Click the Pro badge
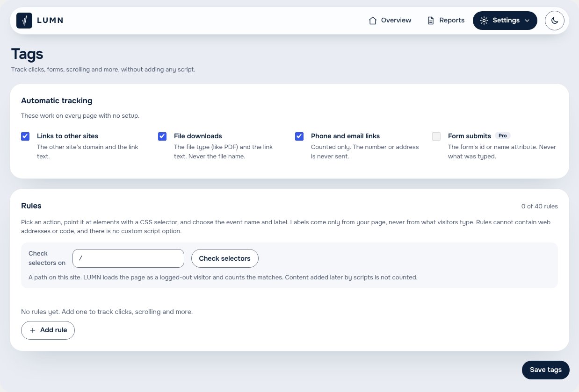This screenshot has height=392, width=579. tap(503, 135)
